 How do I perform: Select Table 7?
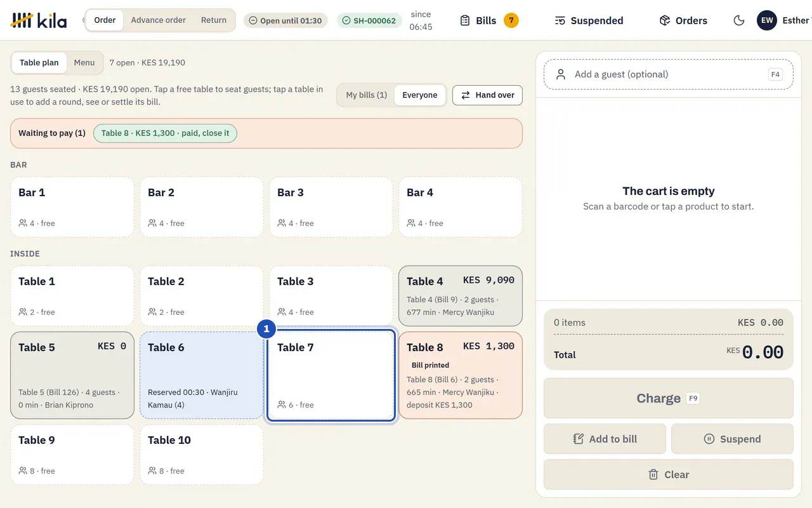click(x=331, y=375)
